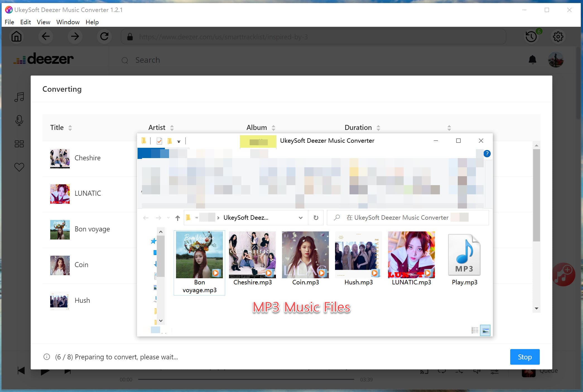
Task: Reload the Deezer page
Action: [104, 37]
